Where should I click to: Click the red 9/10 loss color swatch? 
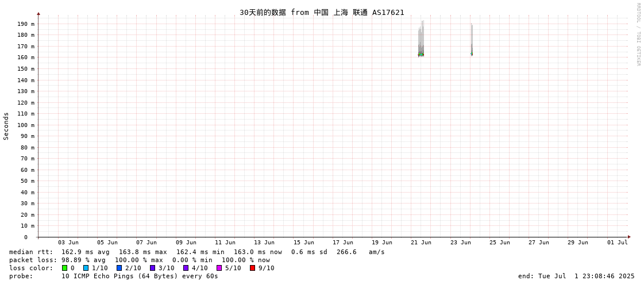click(252, 268)
